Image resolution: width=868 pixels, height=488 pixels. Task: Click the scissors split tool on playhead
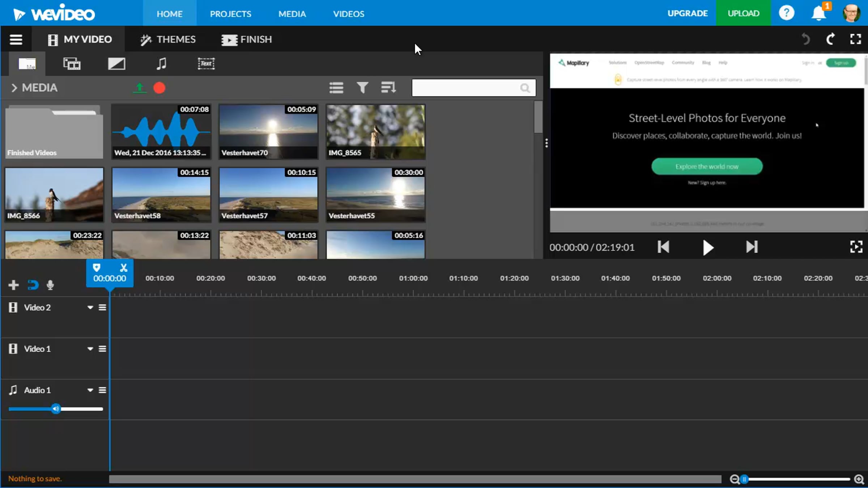(x=124, y=268)
